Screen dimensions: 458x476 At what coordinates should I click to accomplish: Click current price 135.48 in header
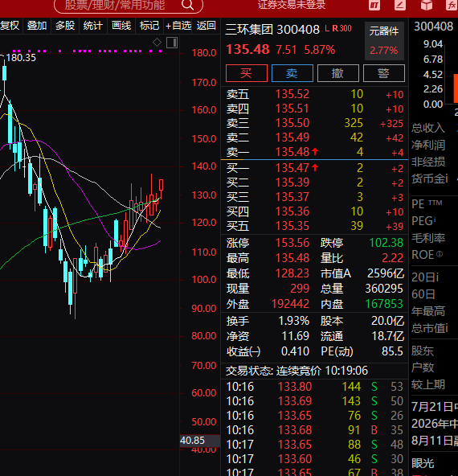coord(247,50)
